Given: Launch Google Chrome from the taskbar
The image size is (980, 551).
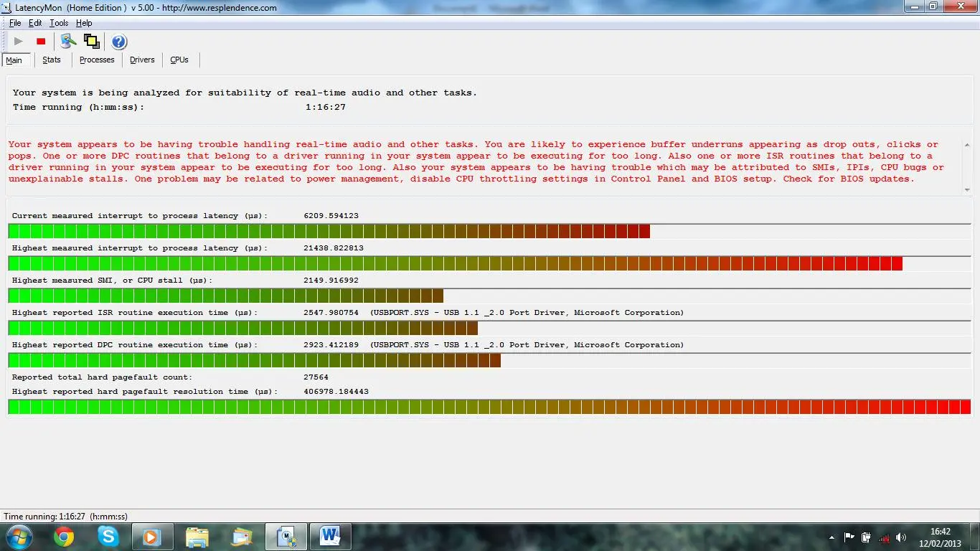Looking at the screenshot, I should [x=64, y=536].
